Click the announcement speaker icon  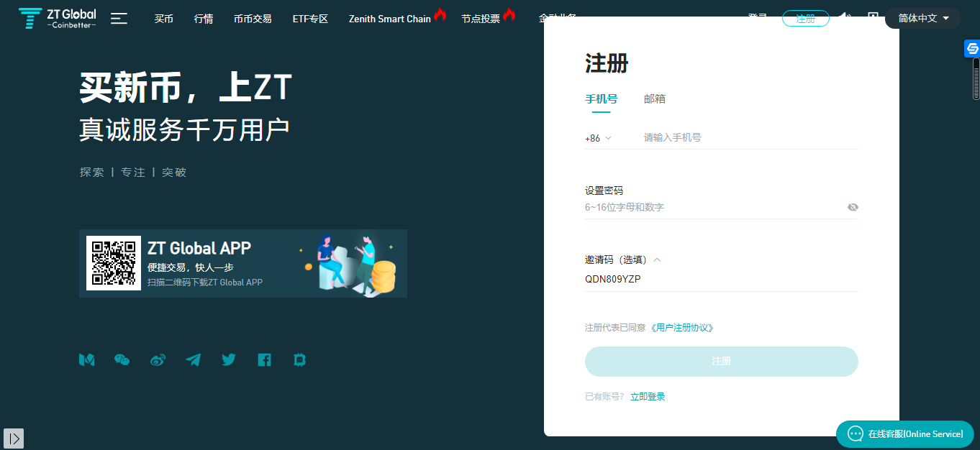point(846,17)
